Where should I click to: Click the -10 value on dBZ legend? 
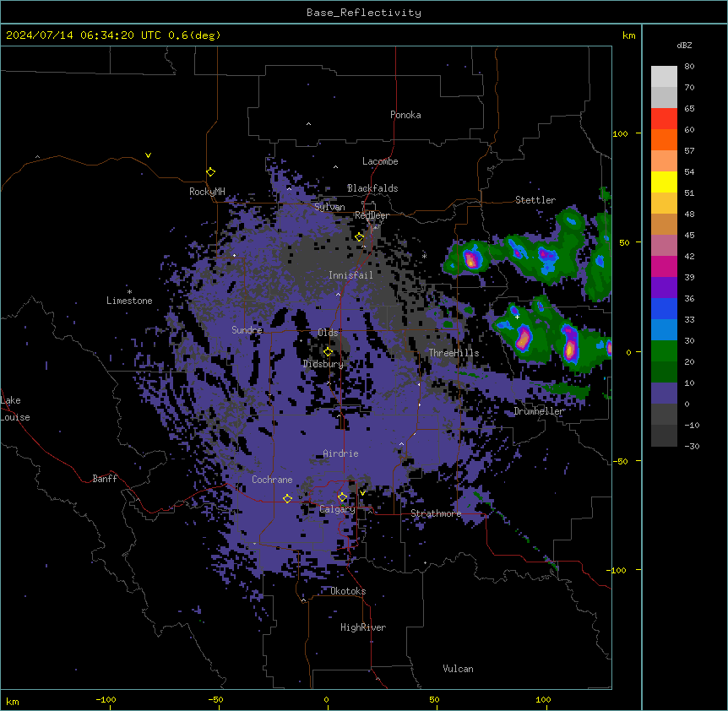coord(692,425)
